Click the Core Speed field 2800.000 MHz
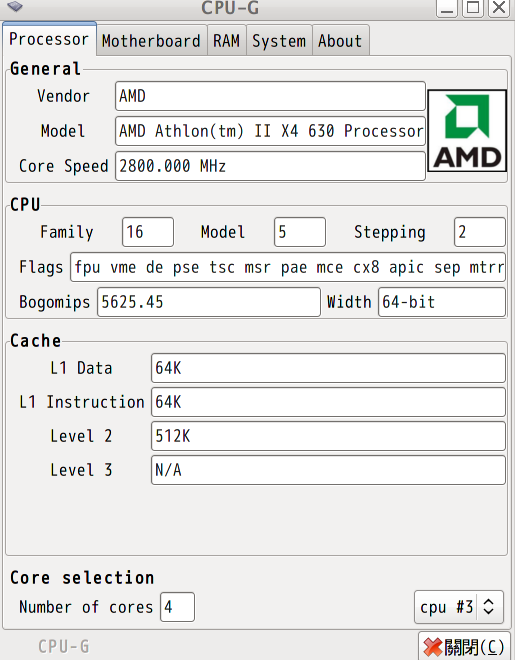The width and height of the screenshot is (515, 660). [x=270, y=166]
